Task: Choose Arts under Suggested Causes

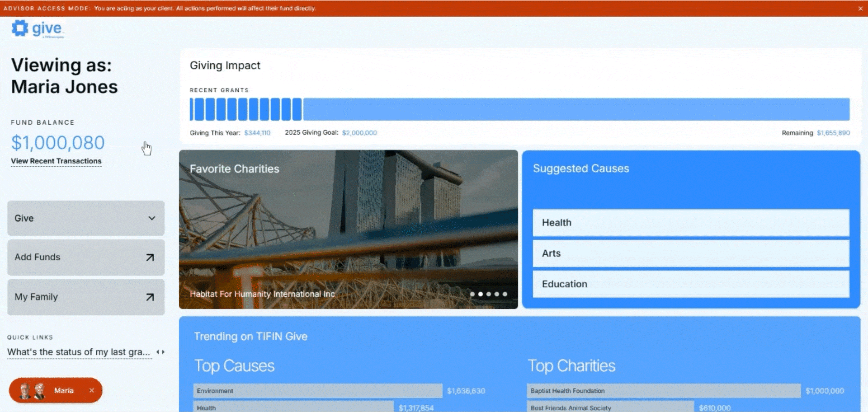Action: coord(690,253)
